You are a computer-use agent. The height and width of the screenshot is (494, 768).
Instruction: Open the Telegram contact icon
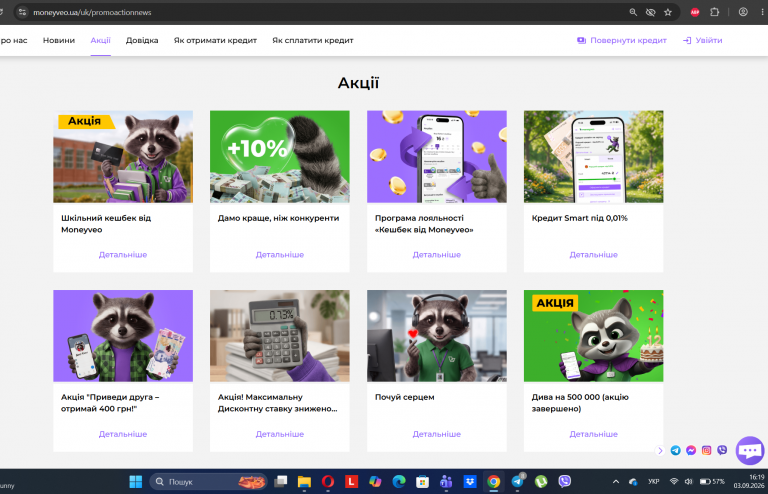click(x=675, y=450)
